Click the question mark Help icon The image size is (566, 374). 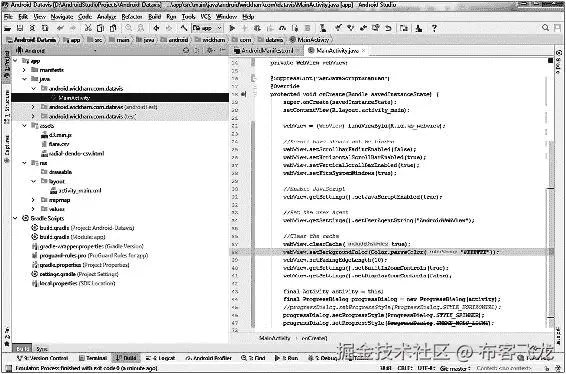(x=434, y=28)
